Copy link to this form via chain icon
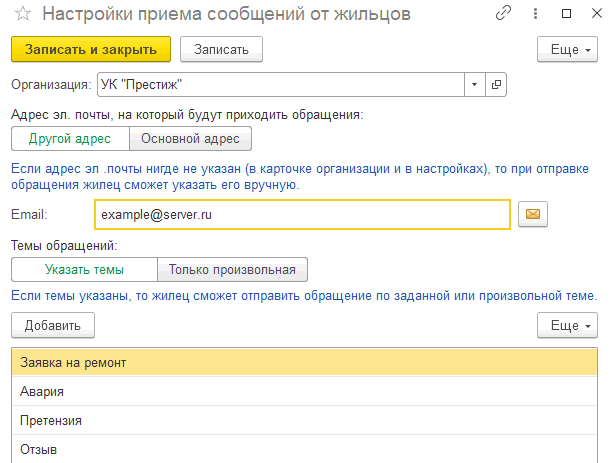 (x=503, y=13)
